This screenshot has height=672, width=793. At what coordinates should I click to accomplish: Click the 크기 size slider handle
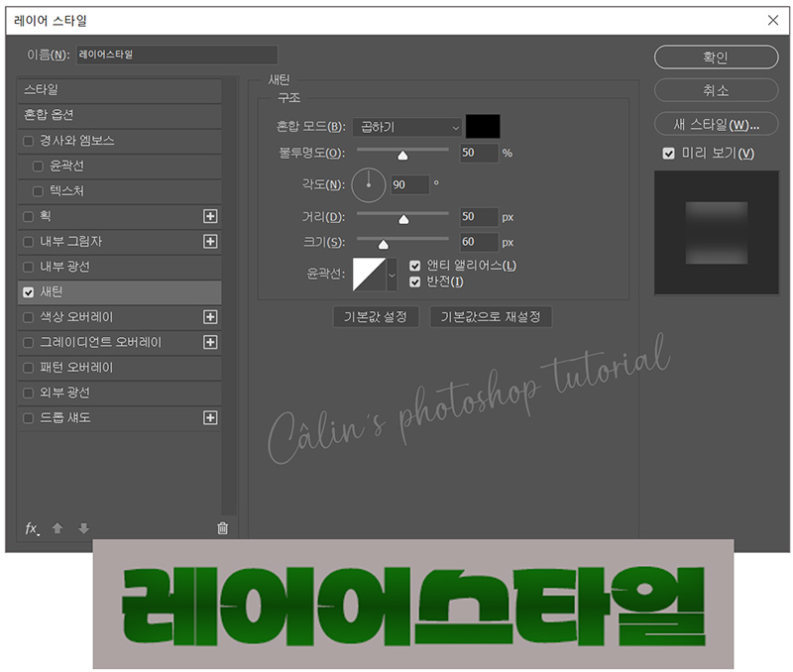(x=384, y=245)
